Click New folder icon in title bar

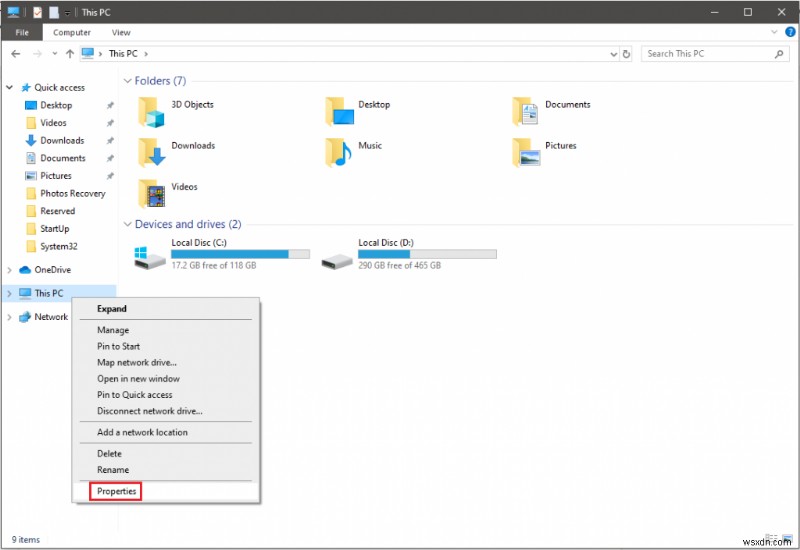[54, 12]
